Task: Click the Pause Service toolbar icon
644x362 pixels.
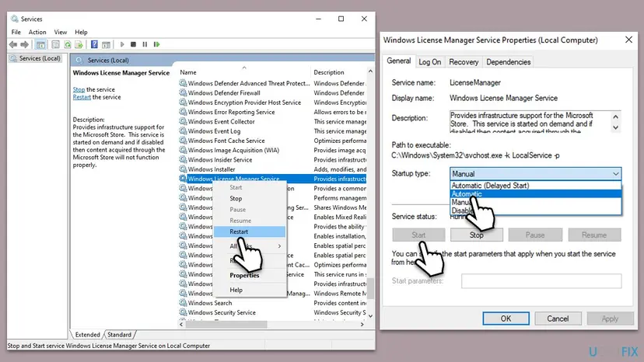Action: click(145, 44)
